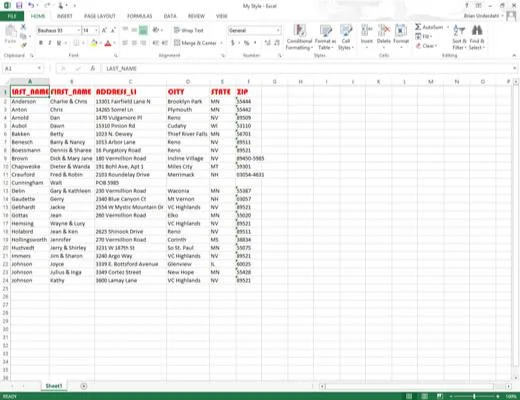The height and width of the screenshot is (400, 520).
Task: Add a new sheet with plus icon
Action: click(x=84, y=386)
